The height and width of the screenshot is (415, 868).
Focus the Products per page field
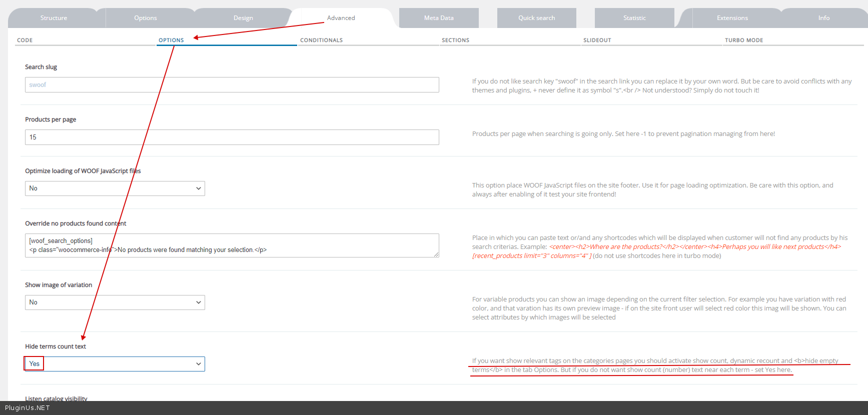click(232, 137)
